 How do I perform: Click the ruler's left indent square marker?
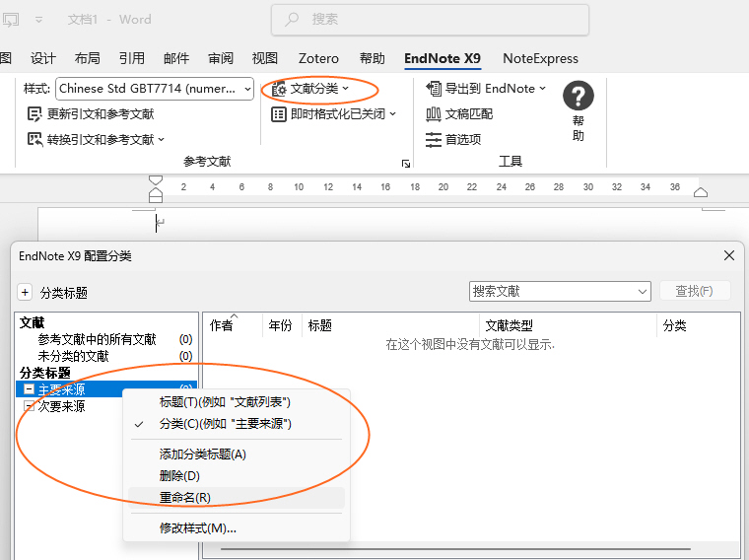tap(156, 200)
